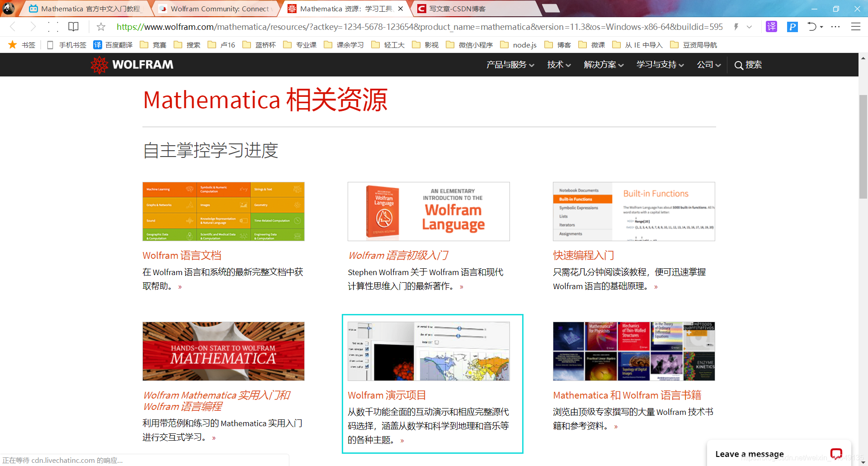Switch to Wolfram Community tab

tap(216, 9)
